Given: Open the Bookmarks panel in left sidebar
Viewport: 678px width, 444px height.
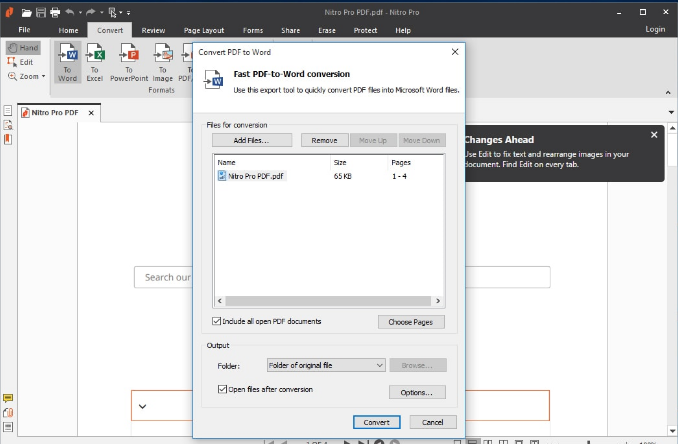Looking at the screenshot, I should [8, 139].
